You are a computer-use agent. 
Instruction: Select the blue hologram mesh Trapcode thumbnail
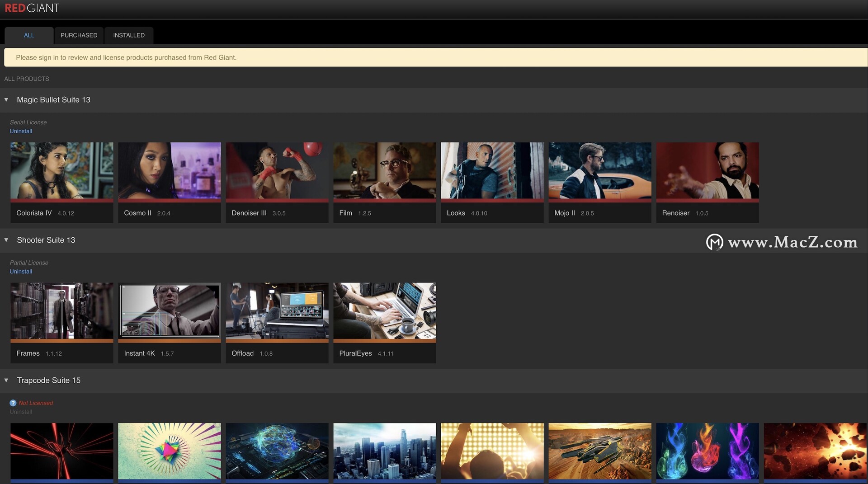(x=277, y=451)
